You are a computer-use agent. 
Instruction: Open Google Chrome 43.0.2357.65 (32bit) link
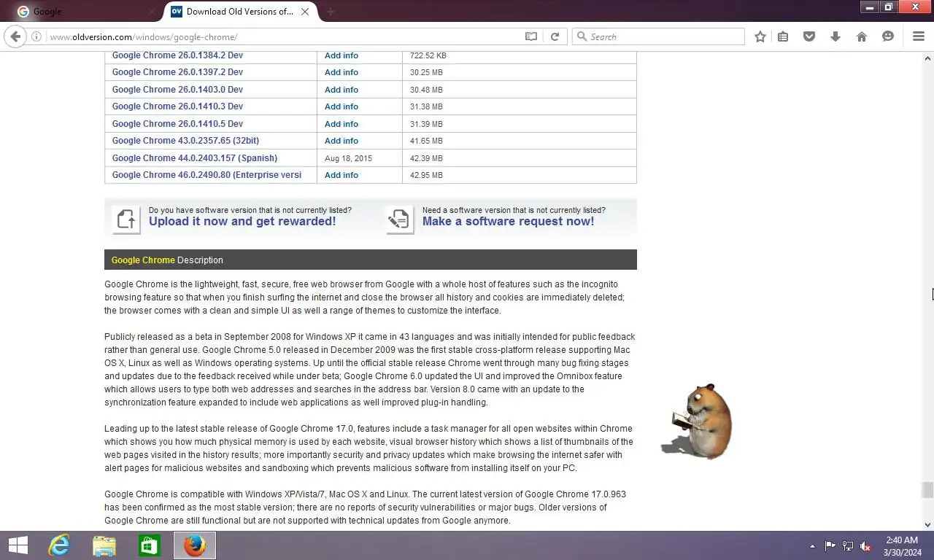185,141
